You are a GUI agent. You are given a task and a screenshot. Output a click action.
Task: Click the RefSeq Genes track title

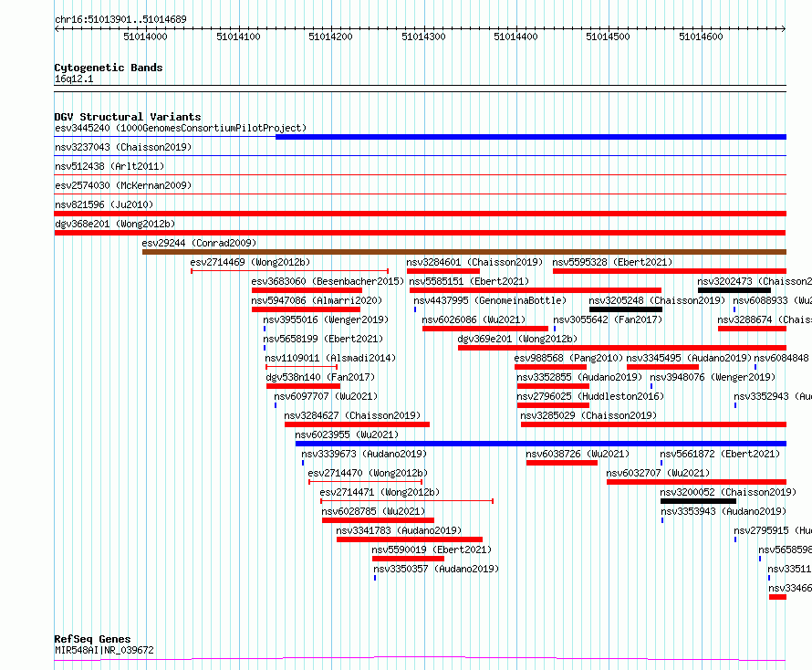click(93, 640)
